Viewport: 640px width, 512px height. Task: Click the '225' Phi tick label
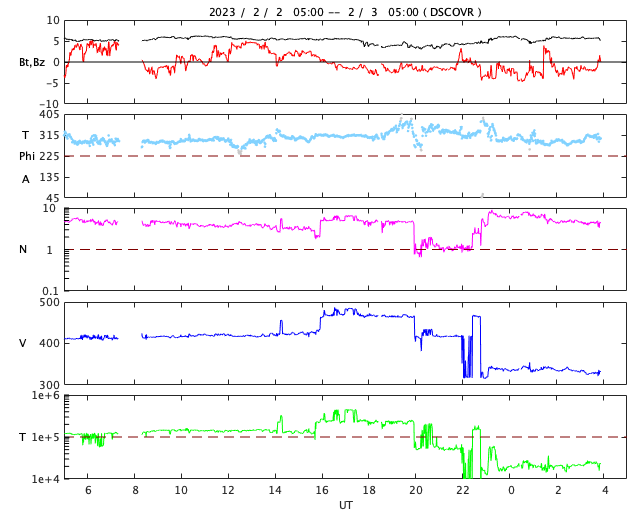49,156
